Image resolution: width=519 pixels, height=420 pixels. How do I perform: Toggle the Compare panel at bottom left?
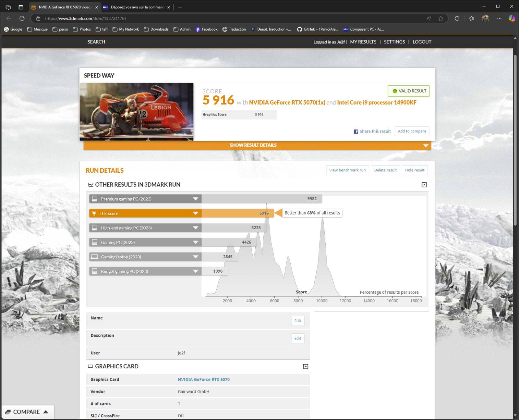[x=27, y=412]
